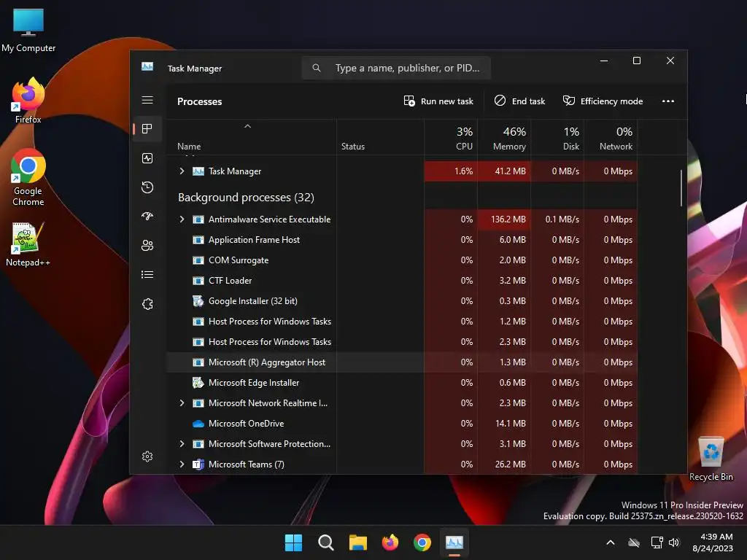This screenshot has width=747, height=560.
Task: Select Microsoft (R) Aggregator Host process
Action: 402,362
